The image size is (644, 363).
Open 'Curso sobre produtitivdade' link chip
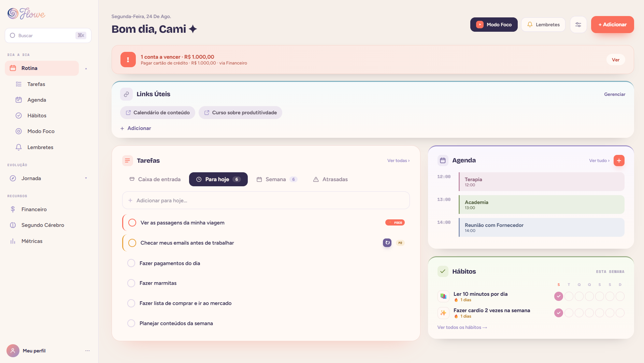pyautogui.click(x=241, y=113)
